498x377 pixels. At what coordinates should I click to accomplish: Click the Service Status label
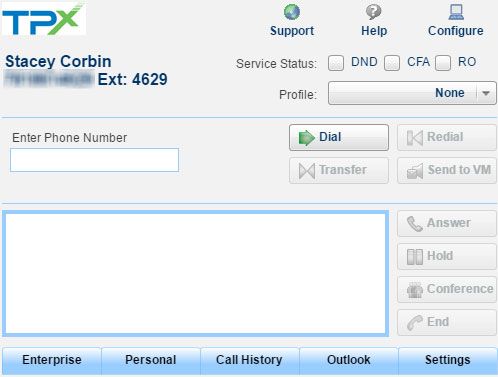[276, 63]
